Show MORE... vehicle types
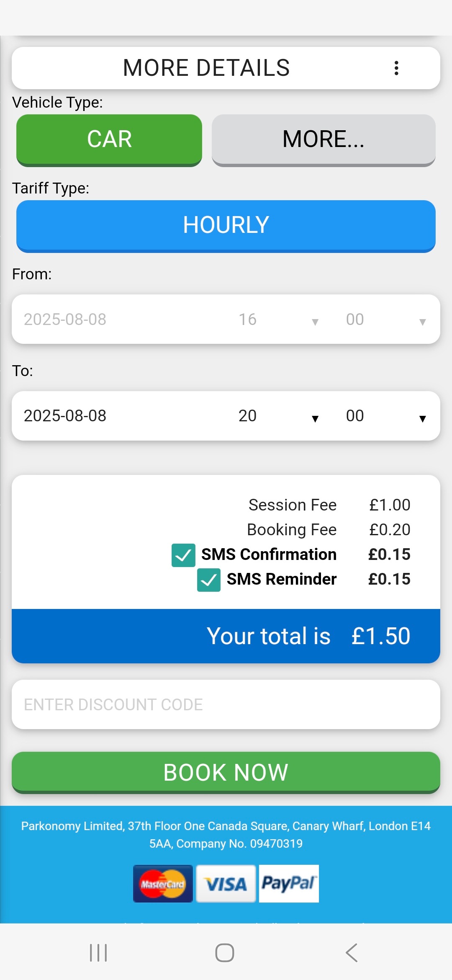The image size is (452, 980). pos(324,139)
